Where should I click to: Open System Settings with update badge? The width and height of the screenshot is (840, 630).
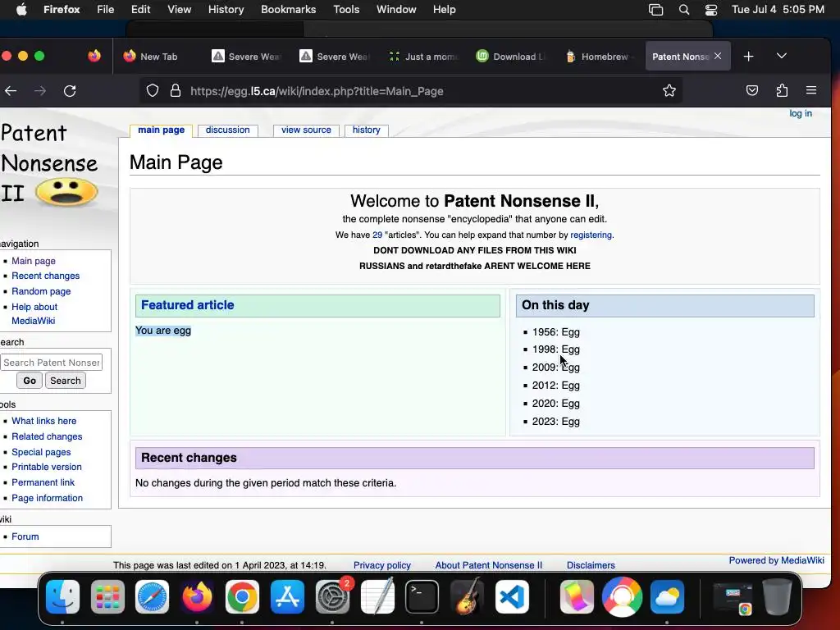click(x=332, y=596)
